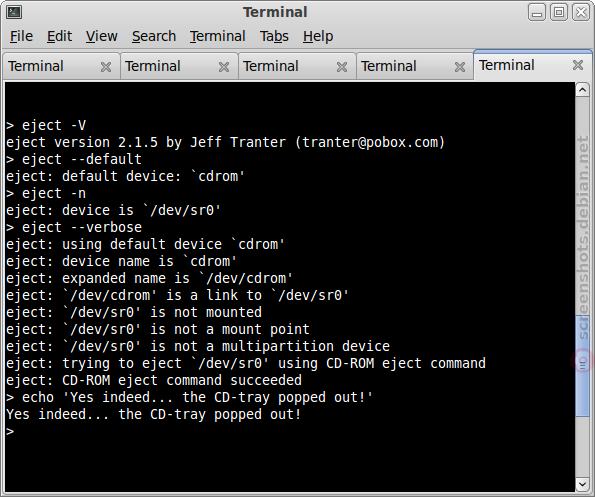
Task: Click the terminal icon in the title bar
Action: (14, 12)
